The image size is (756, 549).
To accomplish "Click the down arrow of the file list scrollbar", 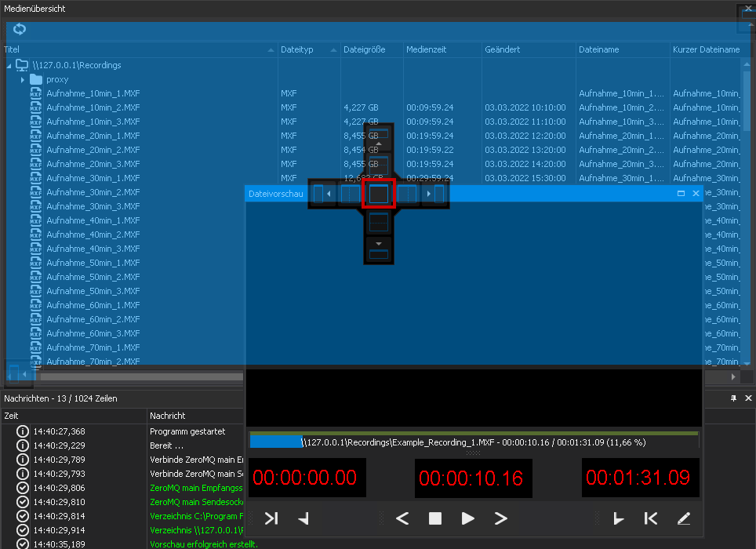I will (747, 363).
